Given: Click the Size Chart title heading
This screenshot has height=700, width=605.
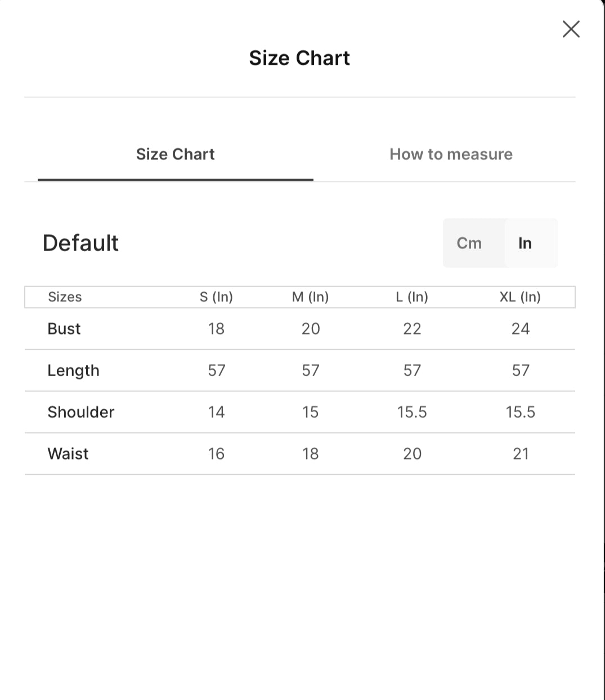Looking at the screenshot, I should pos(299,58).
